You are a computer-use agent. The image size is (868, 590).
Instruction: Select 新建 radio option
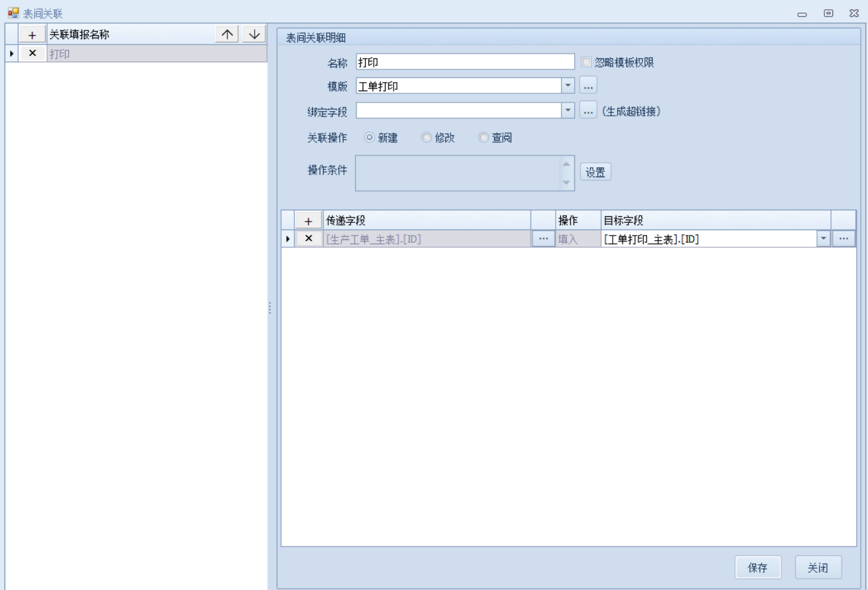(370, 138)
